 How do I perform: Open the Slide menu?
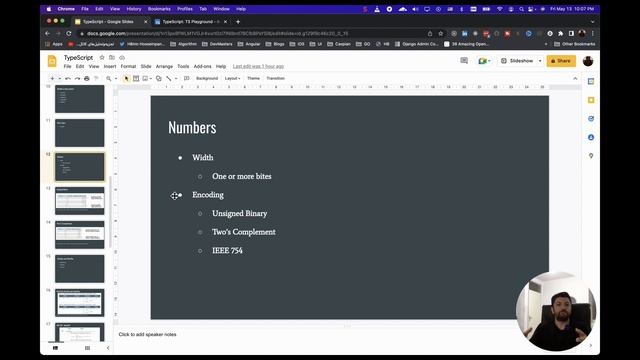tap(146, 66)
